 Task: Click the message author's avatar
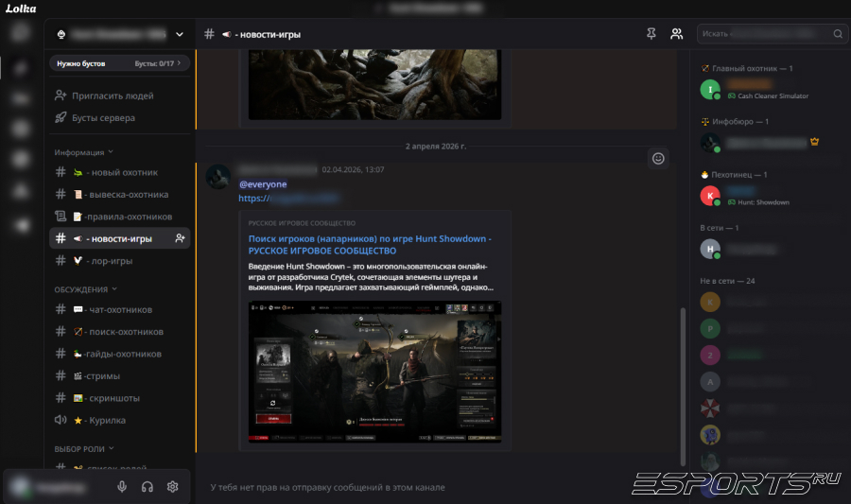(x=218, y=177)
